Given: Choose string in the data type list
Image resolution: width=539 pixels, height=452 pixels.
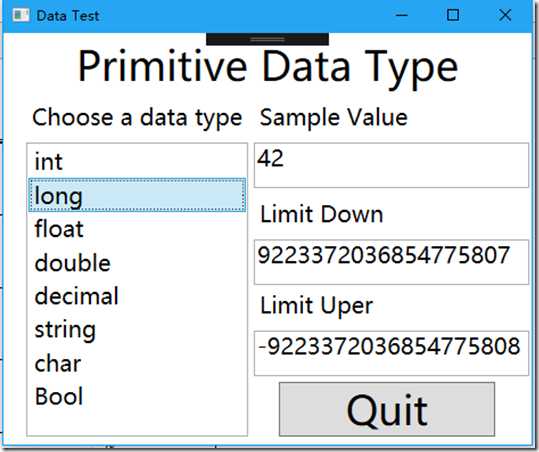Looking at the screenshot, I should pyautogui.click(x=137, y=329).
